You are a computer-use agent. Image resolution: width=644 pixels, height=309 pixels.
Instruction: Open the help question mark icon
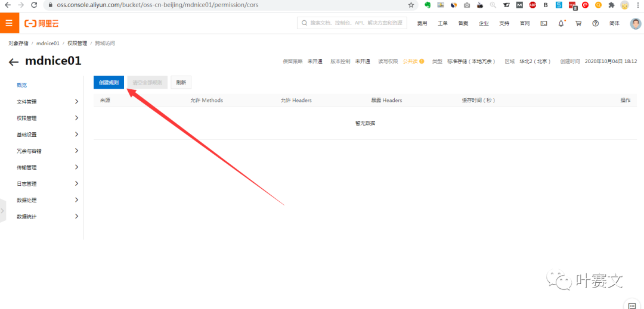[x=595, y=23]
